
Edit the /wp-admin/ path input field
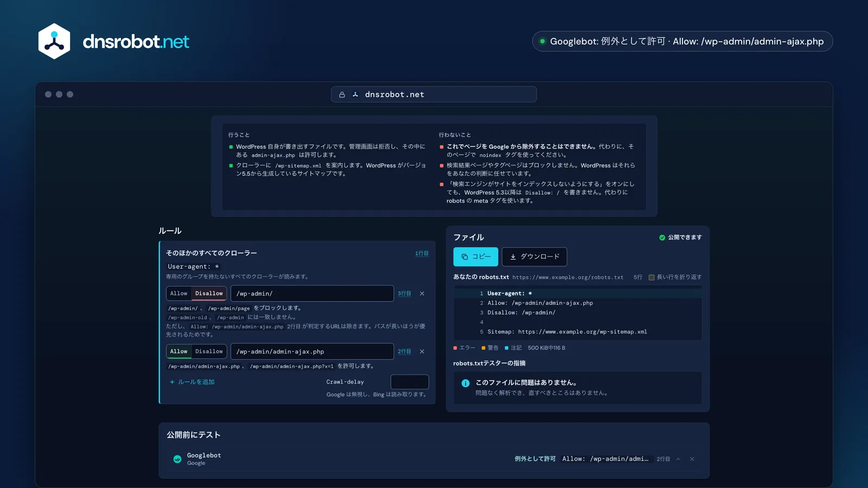click(x=312, y=293)
